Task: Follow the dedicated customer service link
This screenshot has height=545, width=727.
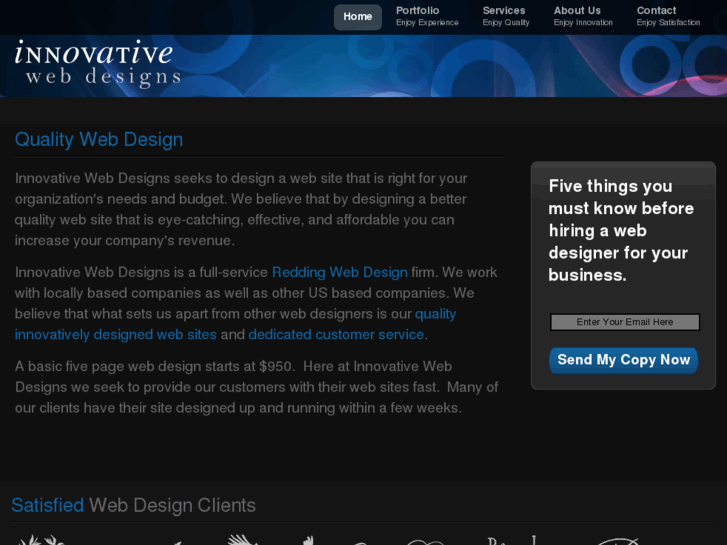Action: point(336,334)
